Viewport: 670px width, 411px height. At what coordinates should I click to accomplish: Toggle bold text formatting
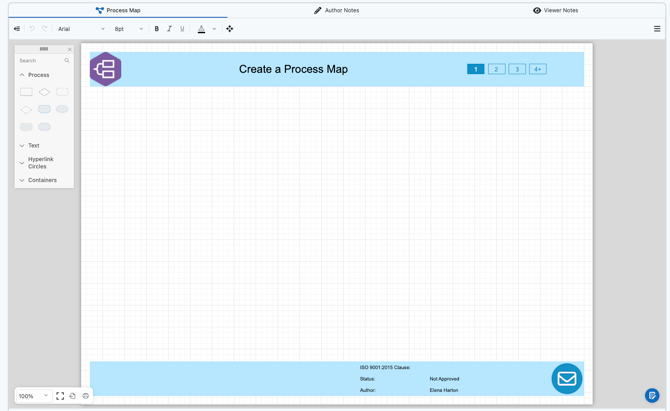point(157,29)
